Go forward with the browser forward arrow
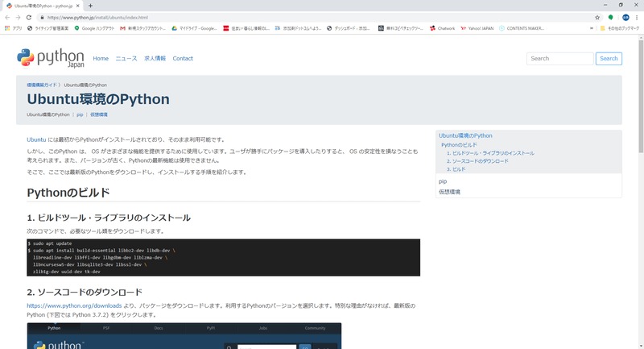 tap(18, 18)
